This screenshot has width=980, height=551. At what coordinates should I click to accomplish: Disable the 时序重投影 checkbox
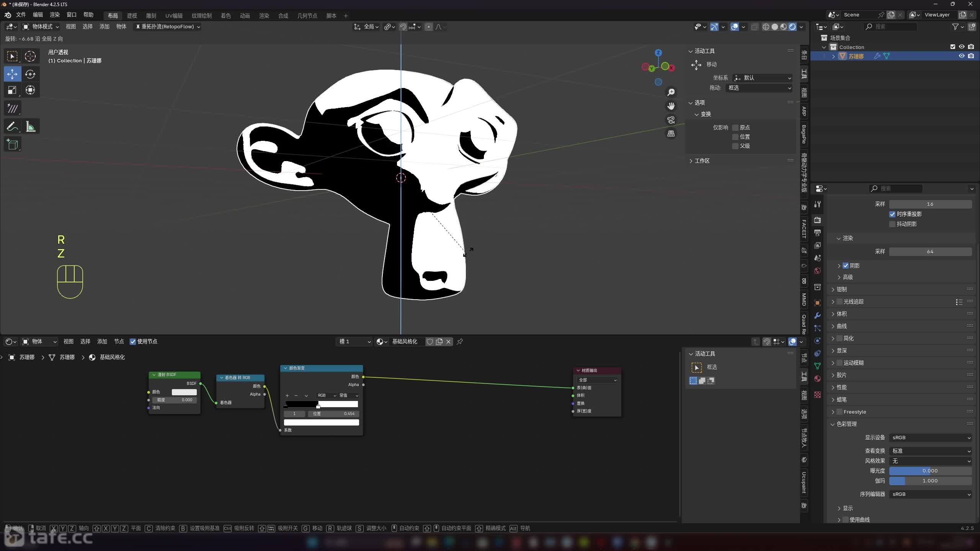click(892, 214)
